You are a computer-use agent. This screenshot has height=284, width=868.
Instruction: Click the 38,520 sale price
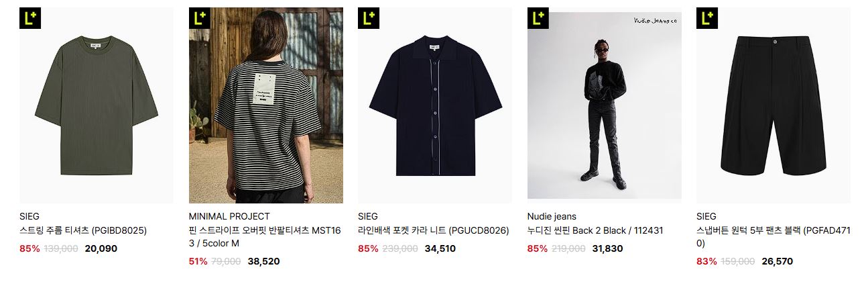tap(263, 261)
